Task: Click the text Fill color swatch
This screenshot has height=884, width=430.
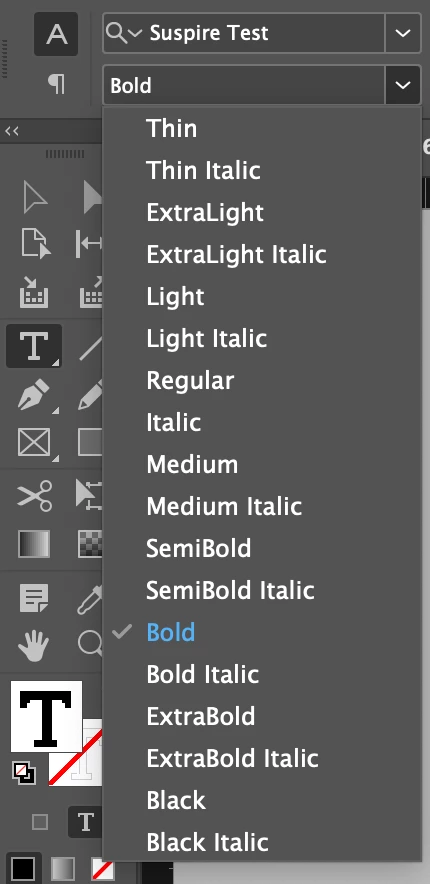Action: pos(46,716)
